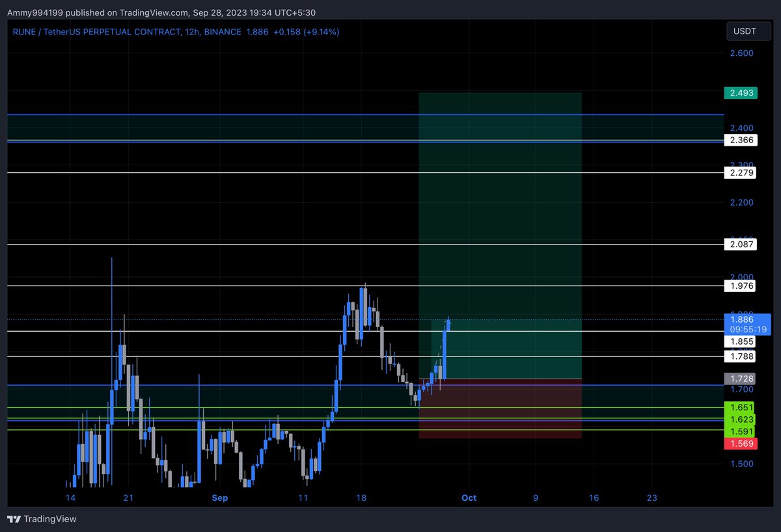Select the 2.493 take-profit price label
781x532 pixels.
(x=741, y=93)
